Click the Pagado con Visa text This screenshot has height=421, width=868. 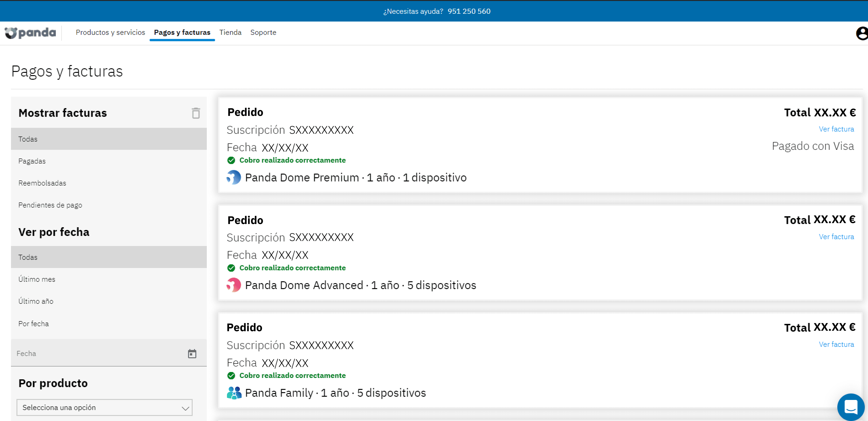click(x=813, y=146)
